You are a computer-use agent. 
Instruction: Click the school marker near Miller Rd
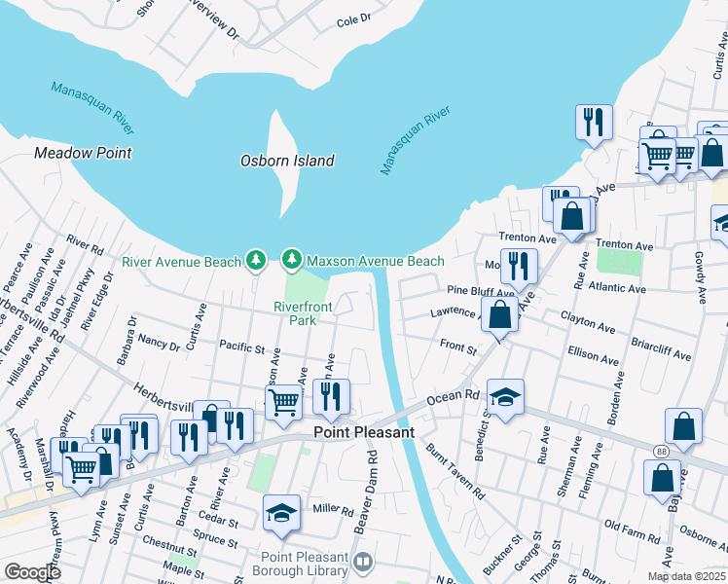click(x=281, y=514)
